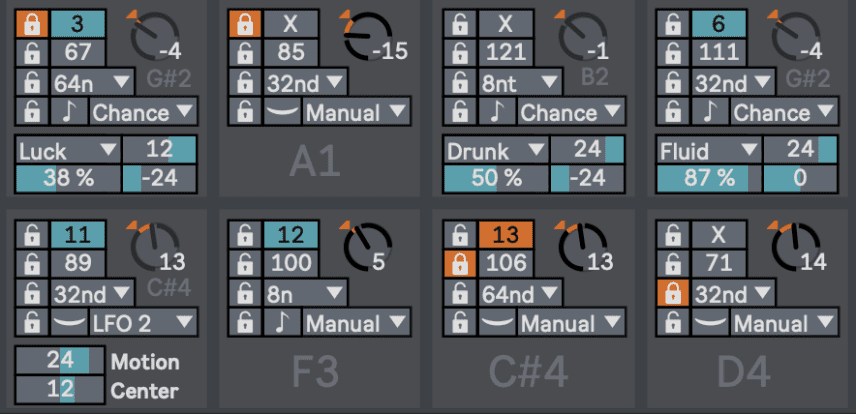Viewport: 856px width, 414px height.
Task: Click the 71 number box
Action: coord(718,264)
